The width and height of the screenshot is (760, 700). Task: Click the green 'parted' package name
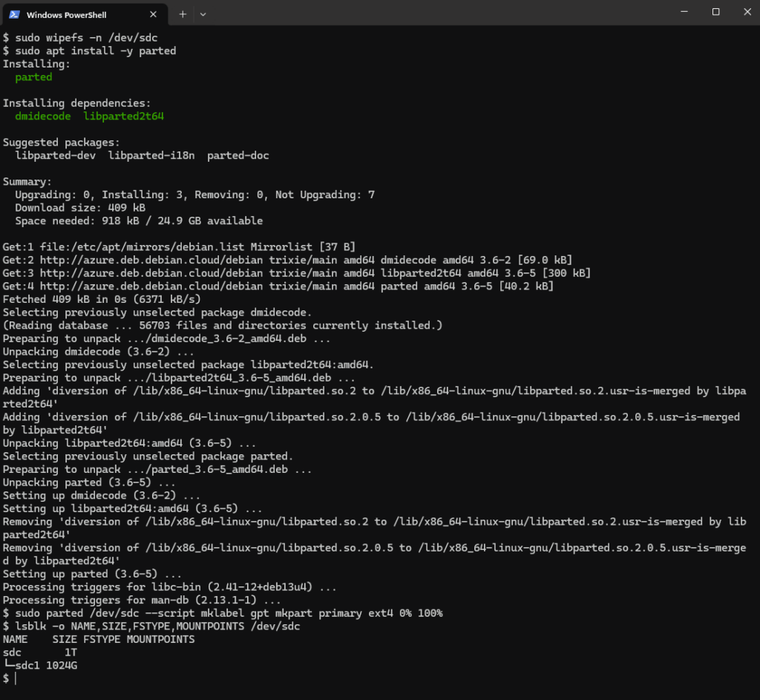click(x=33, y=77)
